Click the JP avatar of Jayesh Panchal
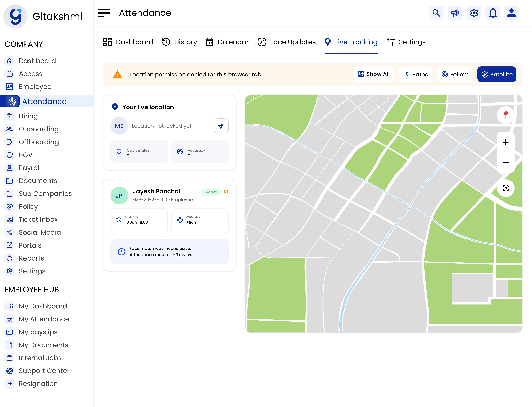The image size is (532, 407). tap(119, 195)
